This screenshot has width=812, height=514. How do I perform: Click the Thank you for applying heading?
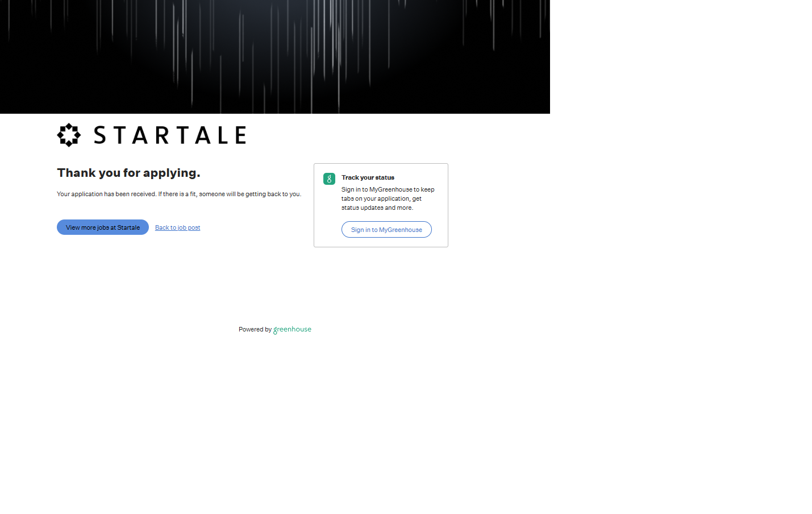tap(128, 173)
